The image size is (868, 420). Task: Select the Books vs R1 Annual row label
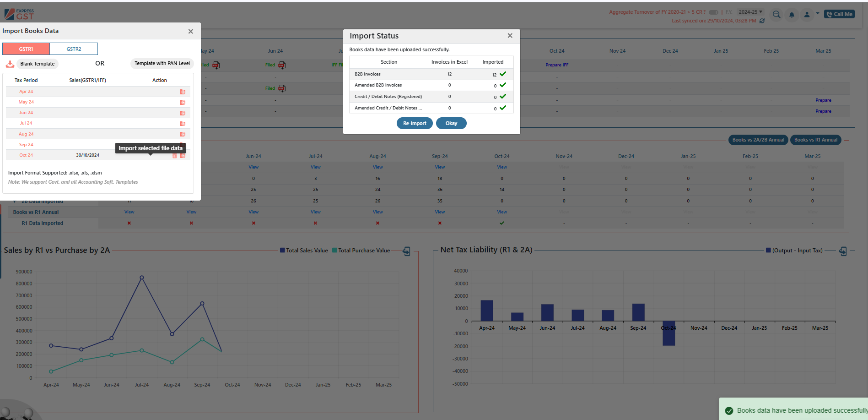[x=36, y=212]
